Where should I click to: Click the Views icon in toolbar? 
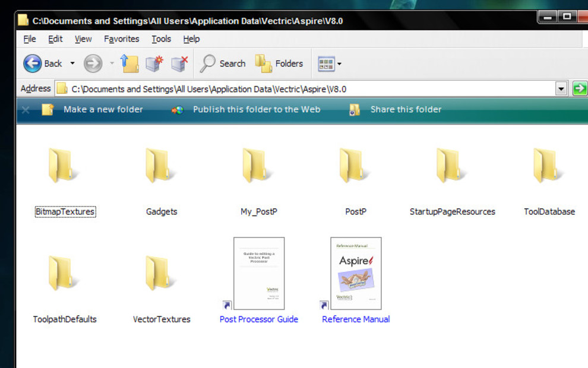(x=326, y=64)
